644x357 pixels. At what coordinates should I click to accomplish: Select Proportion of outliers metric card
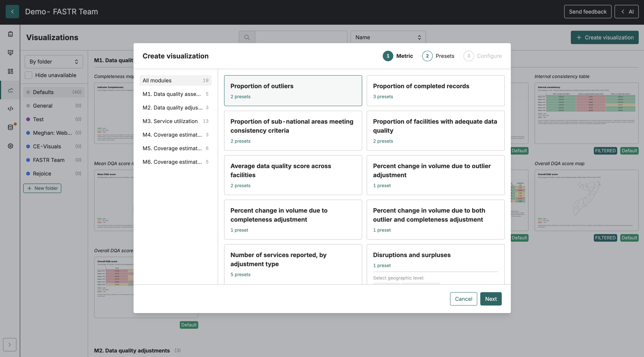pyautogui.click(x=293, y=91)
